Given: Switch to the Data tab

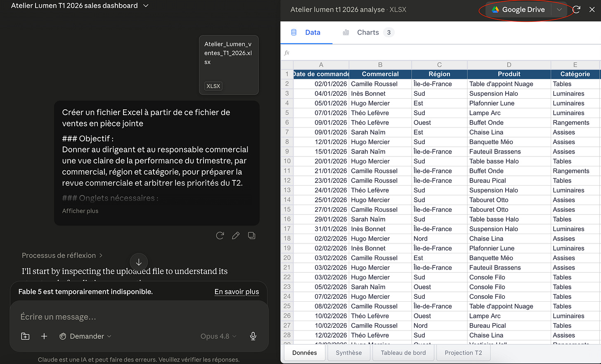Looking at the screenshot, I should point(306,33).
